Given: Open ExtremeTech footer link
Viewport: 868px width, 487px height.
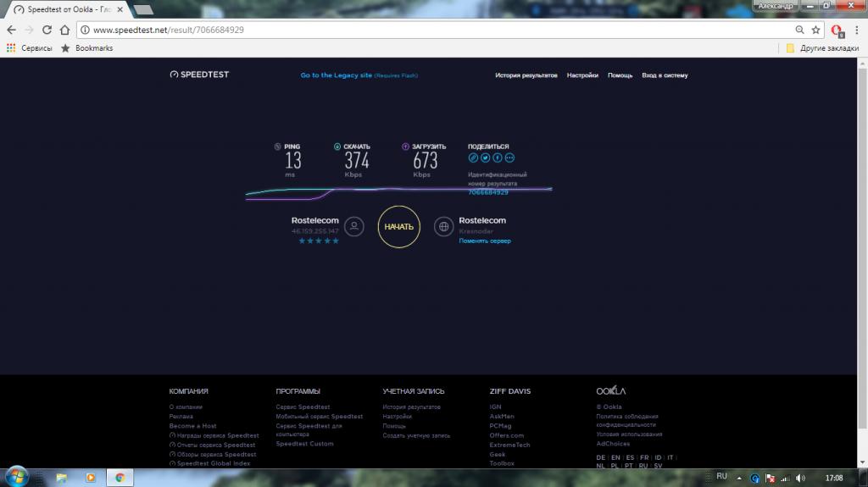Looking at the screenshot, I should 509,445.
